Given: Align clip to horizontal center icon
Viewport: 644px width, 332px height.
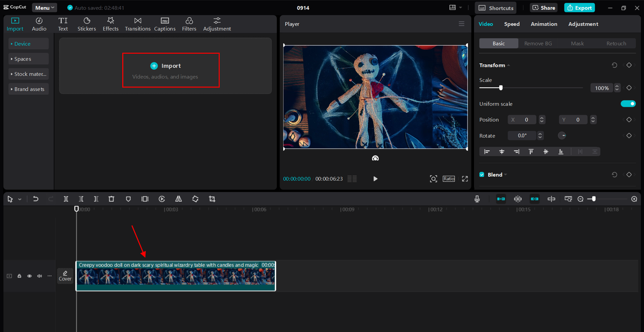Looking at the screenshot, I should pos(502,151).
